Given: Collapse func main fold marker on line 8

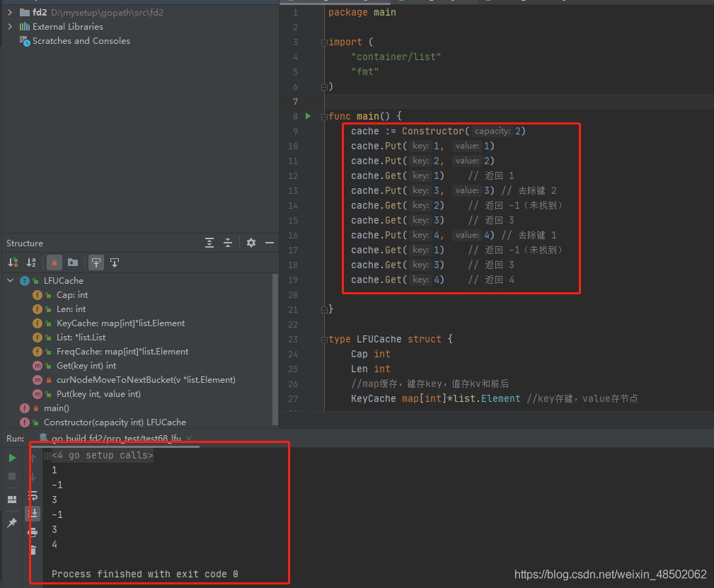Looking at the screenshot, I should [x=324, y=117].
